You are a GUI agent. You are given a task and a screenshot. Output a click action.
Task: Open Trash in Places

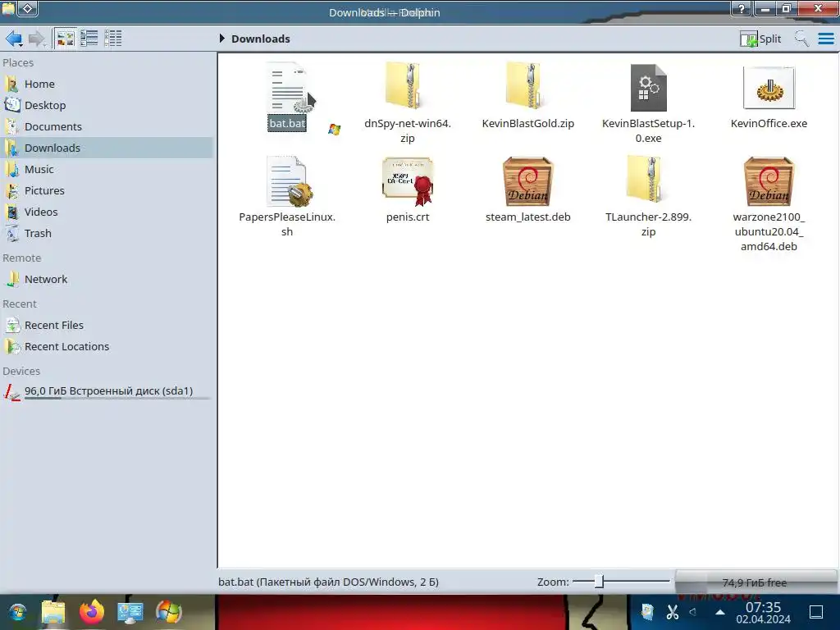[x=107, y=234]
